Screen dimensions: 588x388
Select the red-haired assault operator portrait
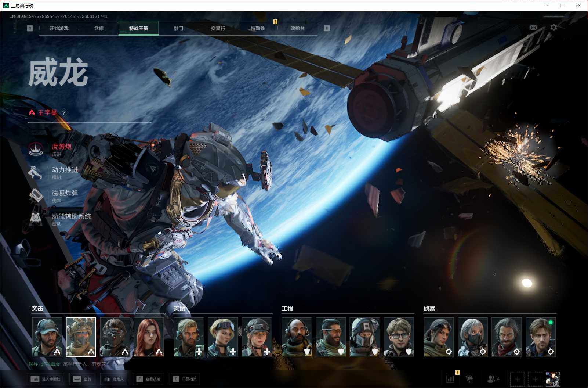(x=149, y=337)
